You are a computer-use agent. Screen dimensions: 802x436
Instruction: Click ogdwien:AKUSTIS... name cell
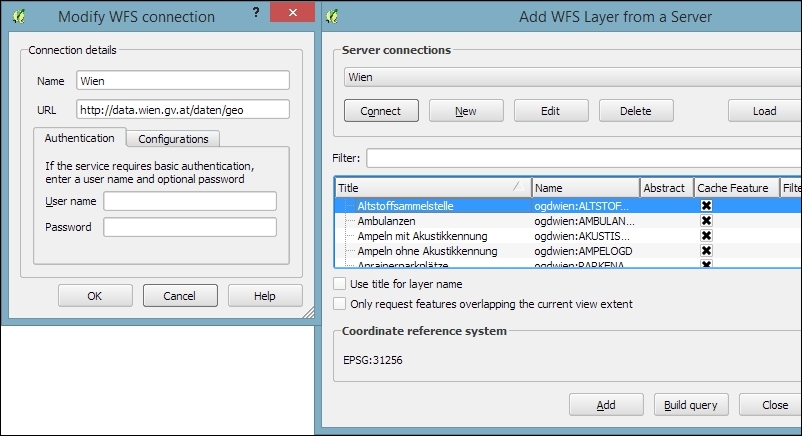point(582,236)
